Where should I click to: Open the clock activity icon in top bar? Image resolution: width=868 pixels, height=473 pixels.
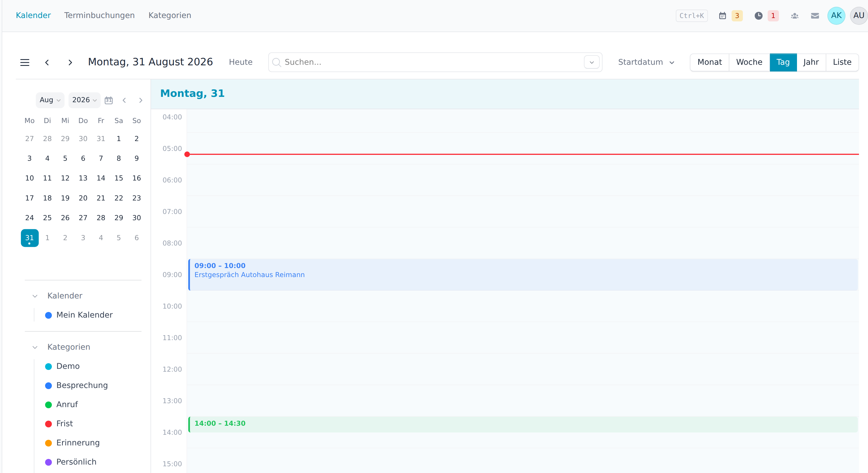pos(758,15)
